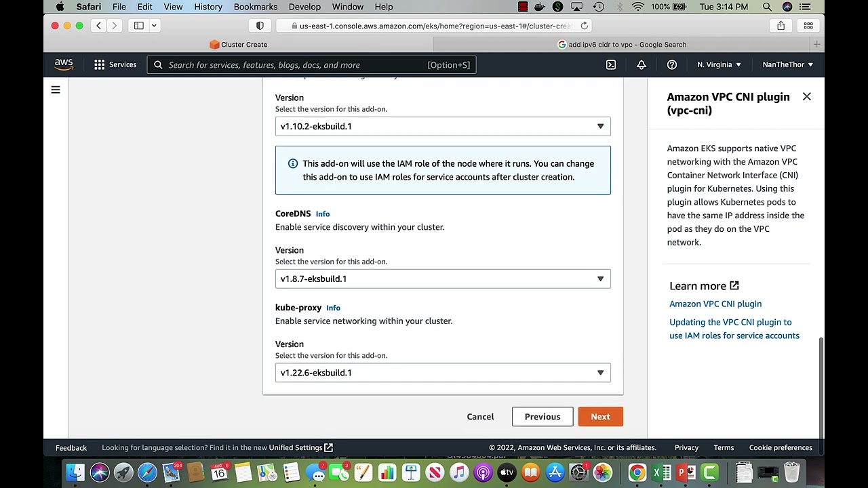Open the Safari share sheet
This screenshot has width=868, height=488.
click(x=781, y=26)
